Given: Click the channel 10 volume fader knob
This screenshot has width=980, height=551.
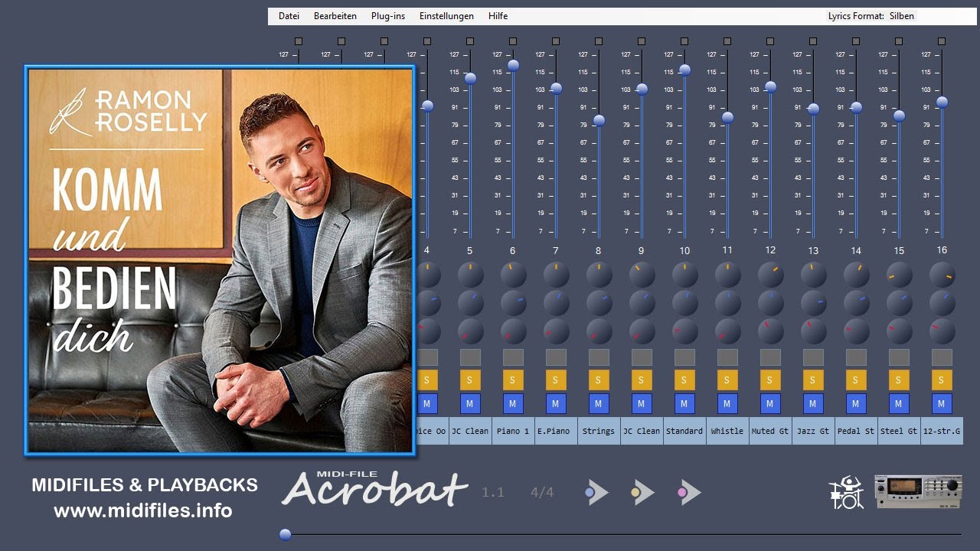Looking at the screenshot, I should [684, 70].
